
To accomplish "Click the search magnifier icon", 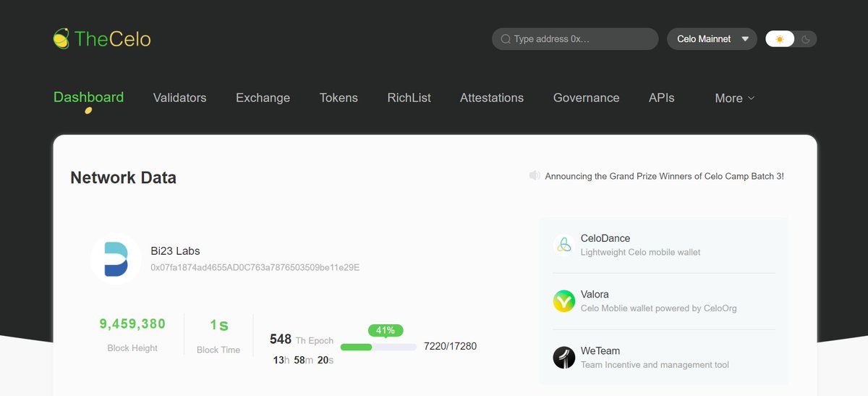I will [x=506, y=39].
